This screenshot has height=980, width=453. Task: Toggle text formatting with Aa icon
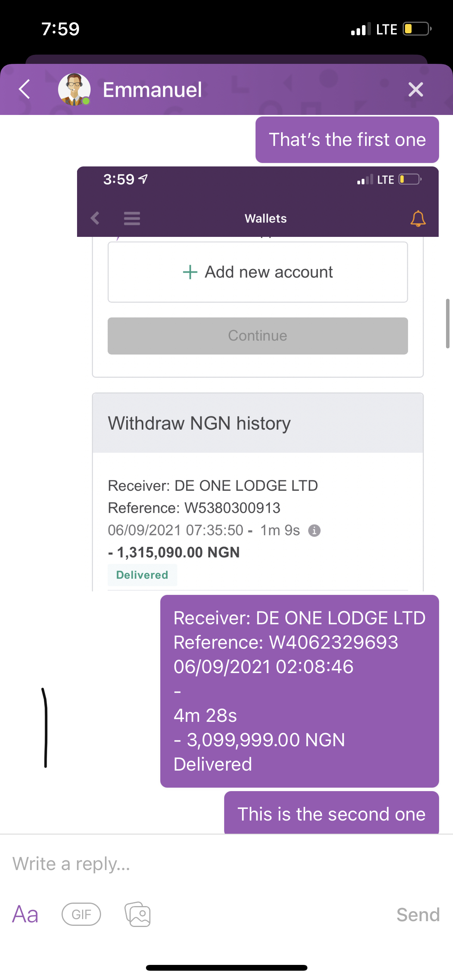pos(25,914)
